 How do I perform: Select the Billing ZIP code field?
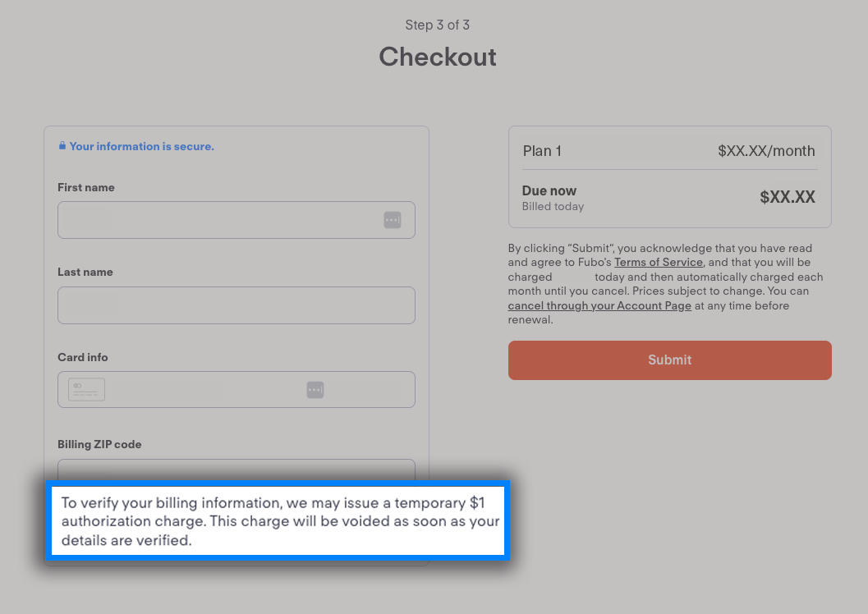pyautogui.click(x=236, y=470)
